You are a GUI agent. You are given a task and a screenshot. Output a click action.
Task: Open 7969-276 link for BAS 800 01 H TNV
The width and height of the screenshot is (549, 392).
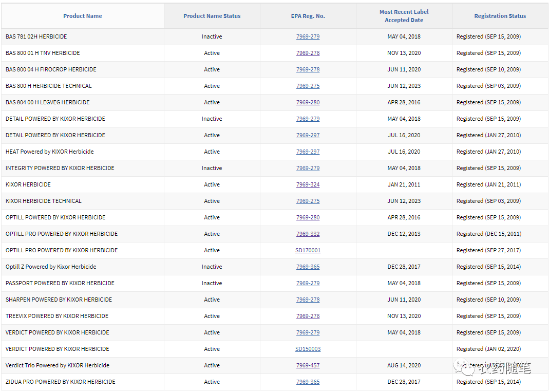tap(308, 53)
